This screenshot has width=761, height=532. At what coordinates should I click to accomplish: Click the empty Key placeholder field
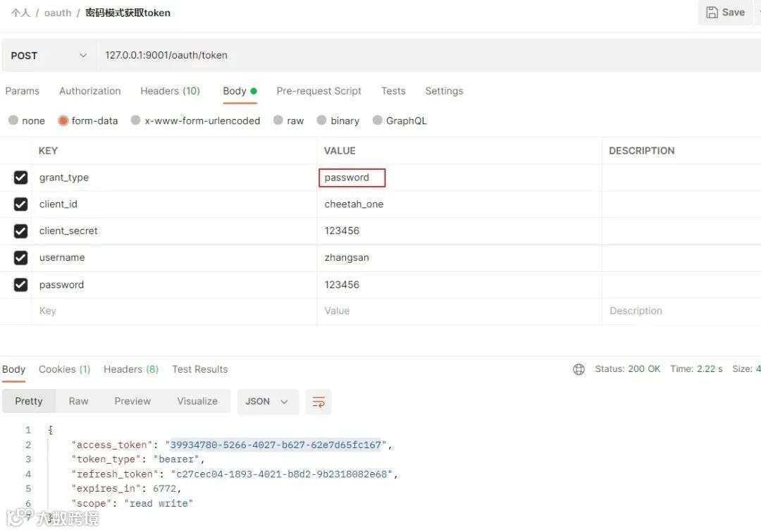point(174,311)
